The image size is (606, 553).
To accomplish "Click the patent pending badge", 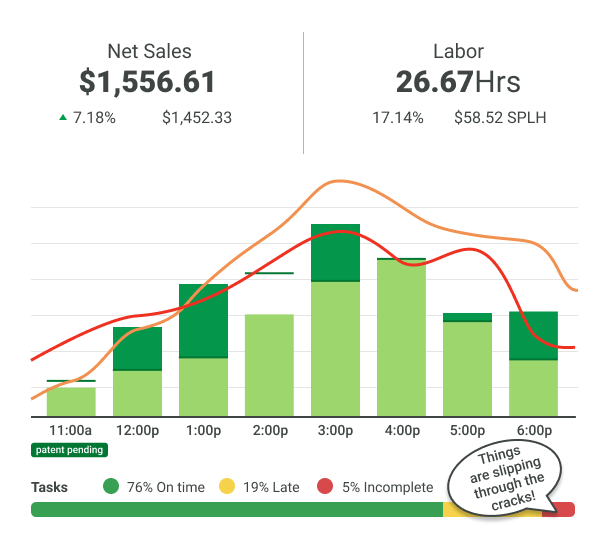I will point(70,450).
